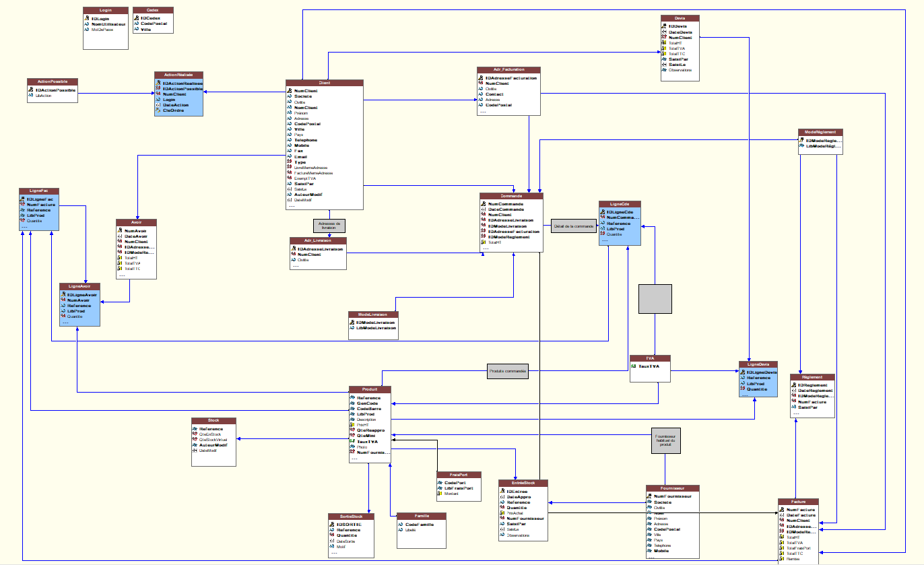The width and height of the screenshot is (924, 565).
Task: Click the key icon beside IDAdresseLivraison in Adr_Livraison
Action: click(x=293, y=249)
